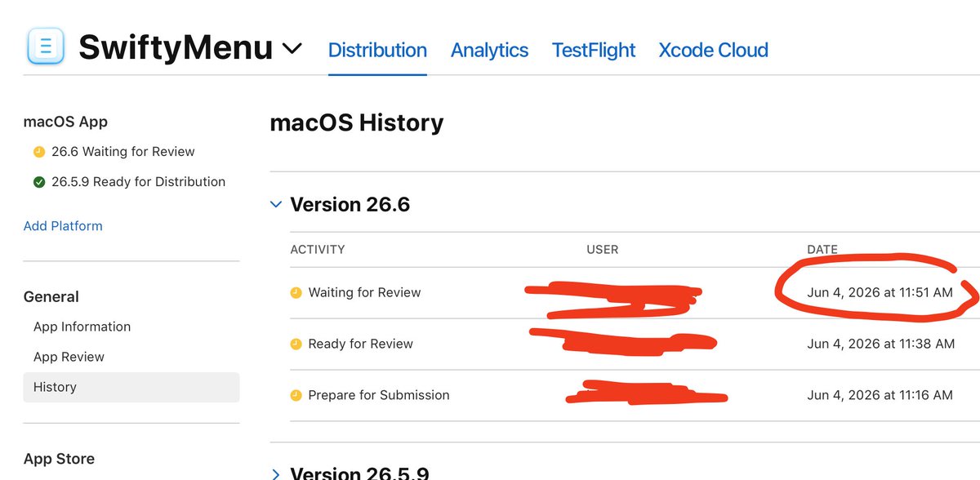Viewport: 980px width, 480px height.
Task: Click the General sidebar heading
Action: [51, 297]
